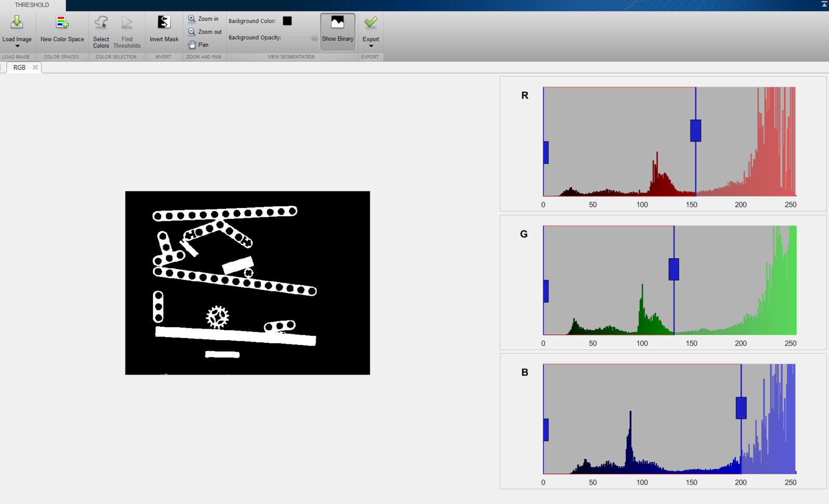Close the RGB tab
829x504 pixels.
pyautogui.click(x=35, y=67)
